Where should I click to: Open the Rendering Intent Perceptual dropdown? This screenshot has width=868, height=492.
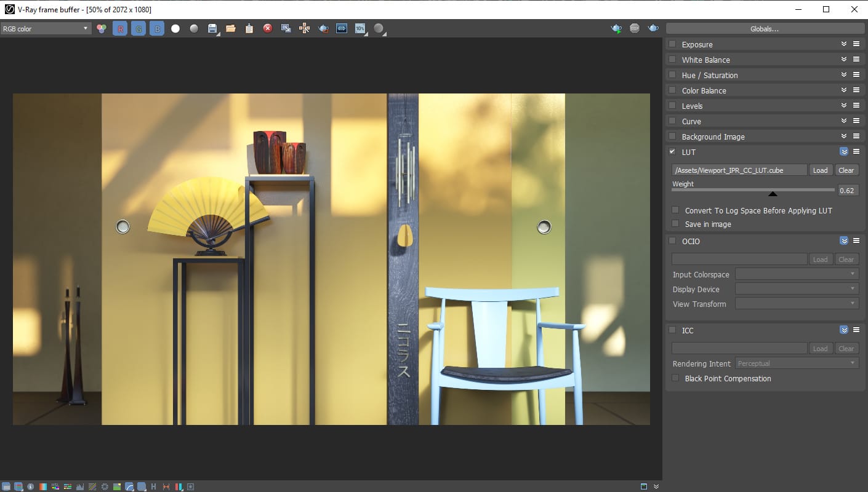click(x=797, y=363)
